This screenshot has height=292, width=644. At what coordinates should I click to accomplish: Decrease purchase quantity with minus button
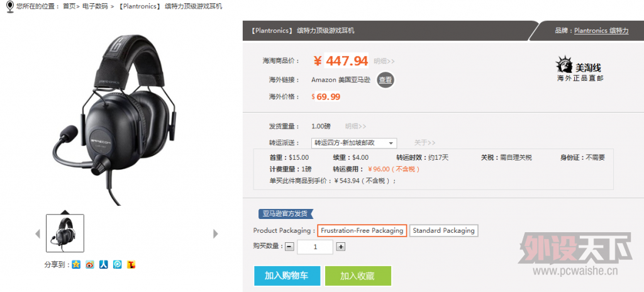click(289, 247)
